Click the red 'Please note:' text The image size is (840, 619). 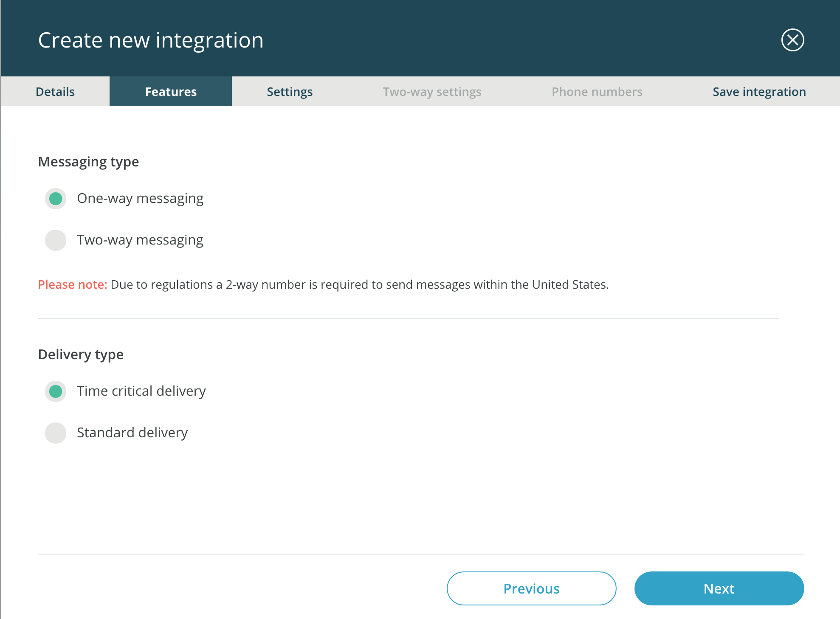[73, 284]
